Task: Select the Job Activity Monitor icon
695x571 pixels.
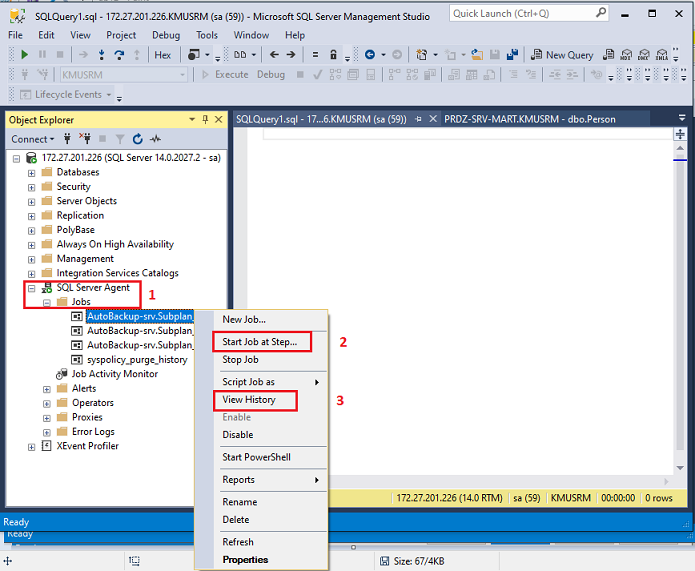Action: (61, 374)
